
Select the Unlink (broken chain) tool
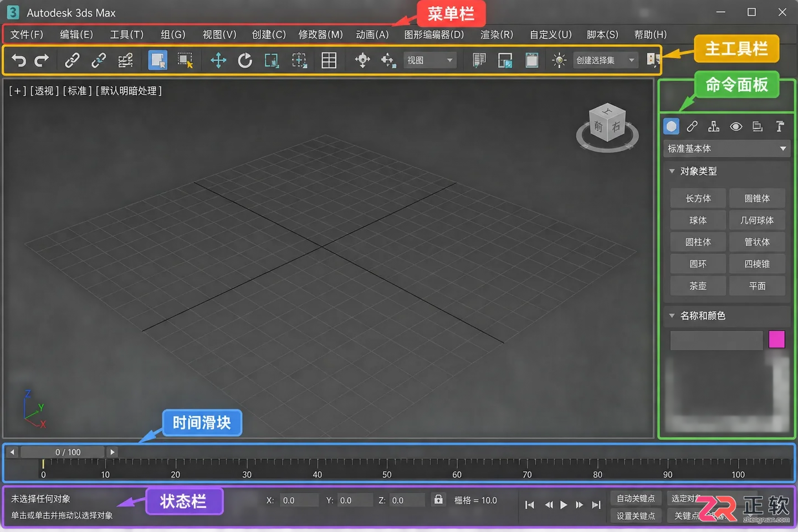tap(99, 60)
